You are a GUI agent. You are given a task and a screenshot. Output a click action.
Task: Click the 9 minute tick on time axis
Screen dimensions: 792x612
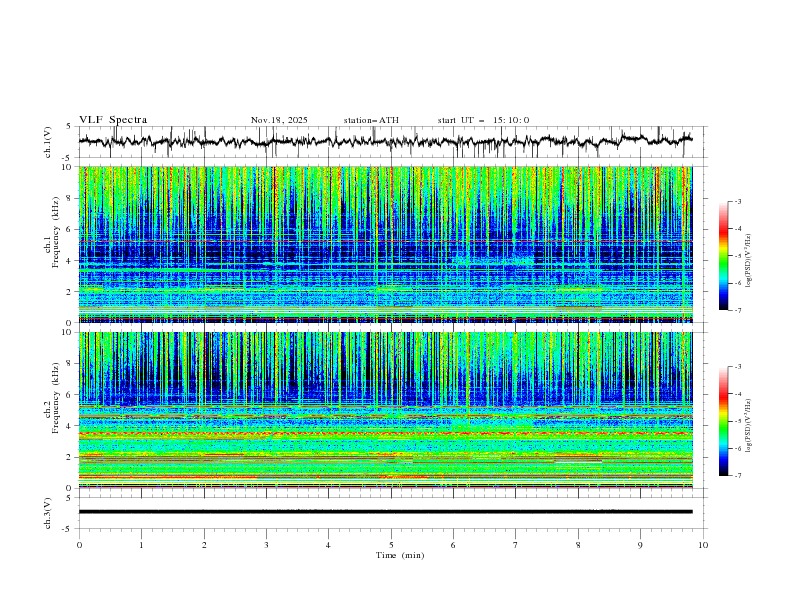click(x=640, y=545)
